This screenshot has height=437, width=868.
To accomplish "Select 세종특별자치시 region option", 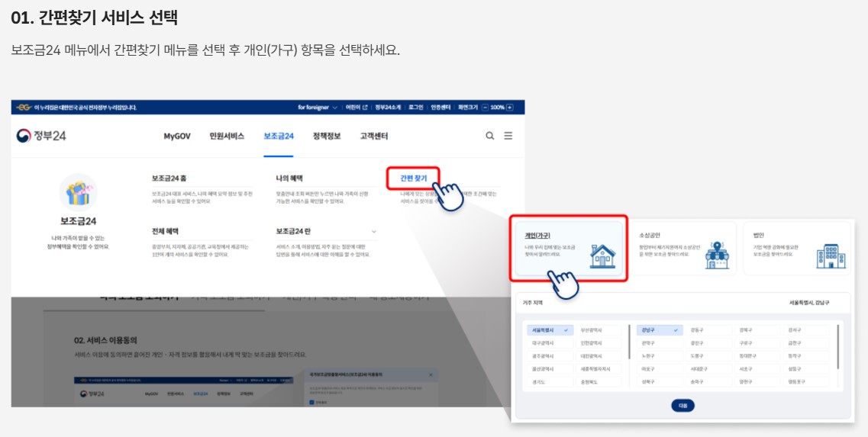I will point(598,369).
